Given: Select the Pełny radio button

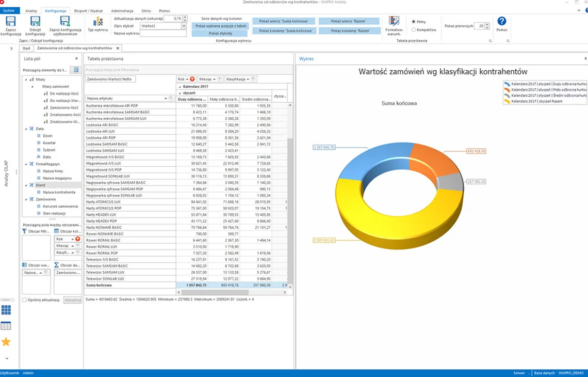Looking at the screenshot, I should 413,22.
